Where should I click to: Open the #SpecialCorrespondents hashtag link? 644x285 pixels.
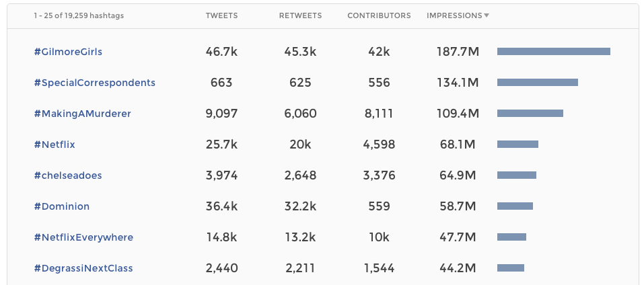pos(94,83)
